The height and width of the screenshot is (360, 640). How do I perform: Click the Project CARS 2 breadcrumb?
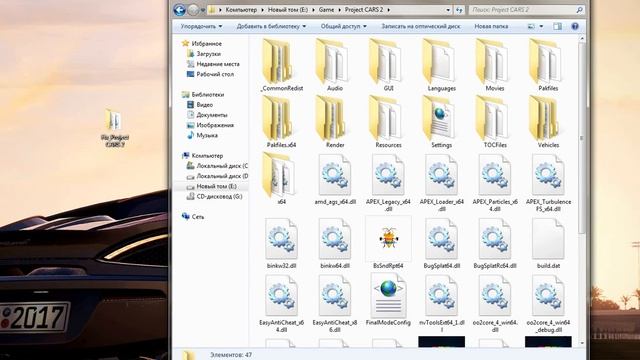coord(364,9)
